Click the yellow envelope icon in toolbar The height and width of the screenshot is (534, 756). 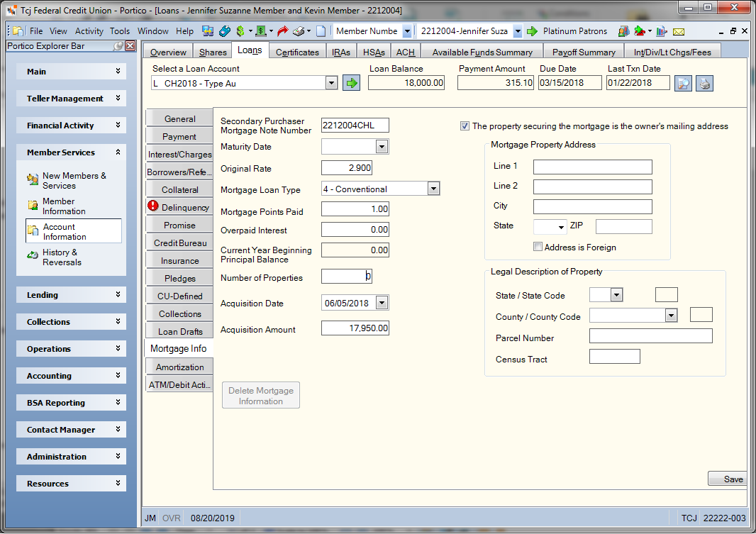tap(679, 31)
